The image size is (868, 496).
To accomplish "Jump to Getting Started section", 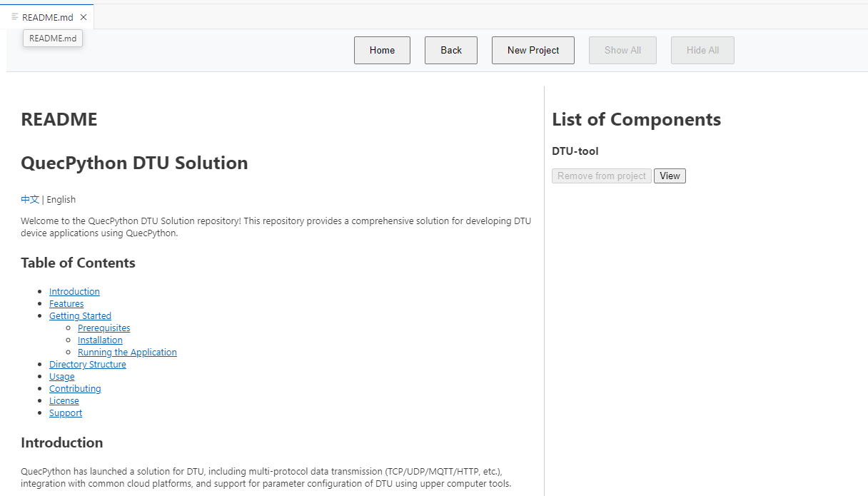I will [80, 315].
